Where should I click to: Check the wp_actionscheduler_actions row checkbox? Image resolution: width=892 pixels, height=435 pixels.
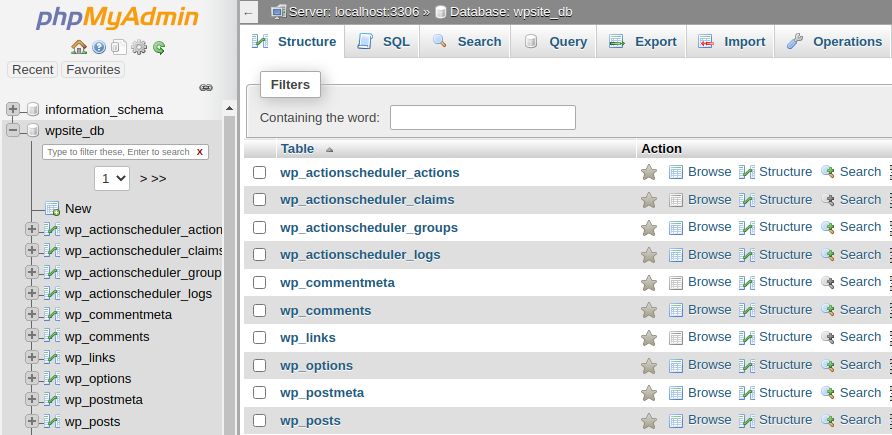[259, 172]
